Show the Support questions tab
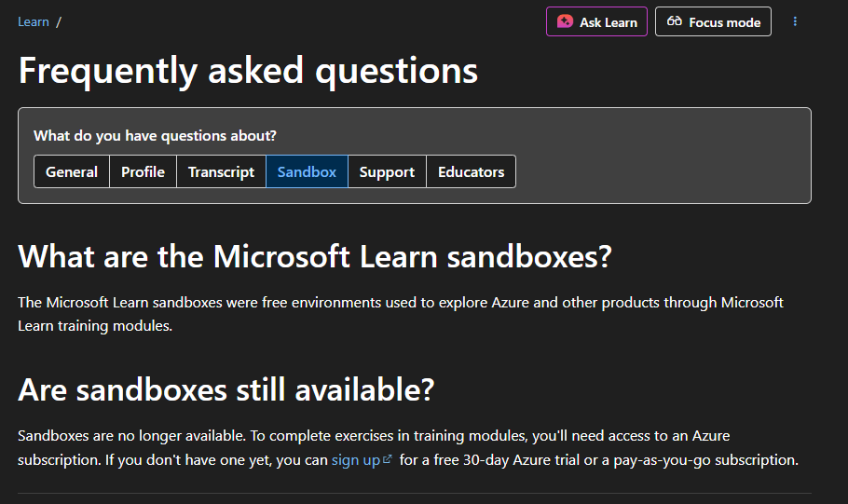This screenshot has width=848, height=504. click(387, 171)
